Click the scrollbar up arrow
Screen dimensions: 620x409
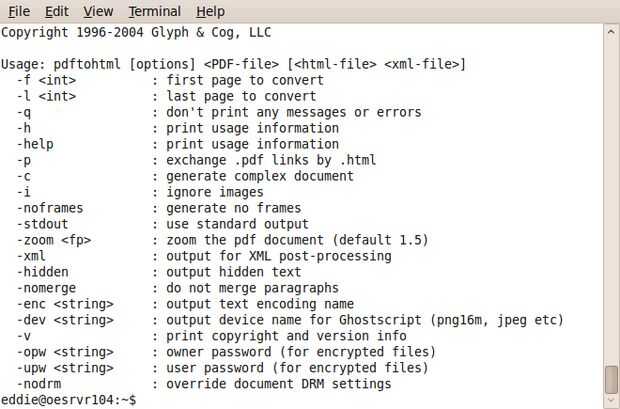pyautogui.click(x=611, y=31)
